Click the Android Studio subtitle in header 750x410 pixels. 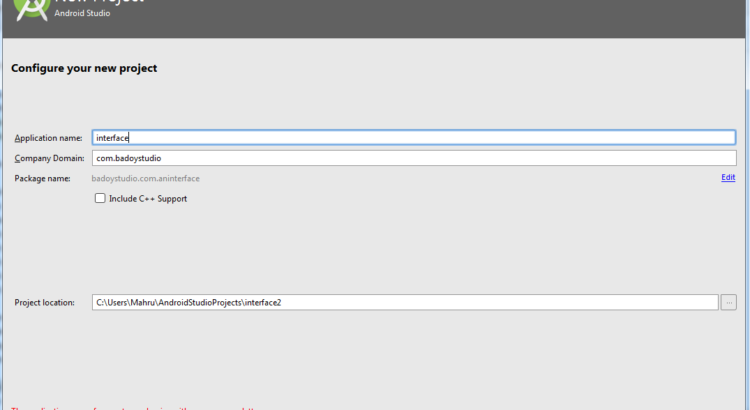click(82, 15)
